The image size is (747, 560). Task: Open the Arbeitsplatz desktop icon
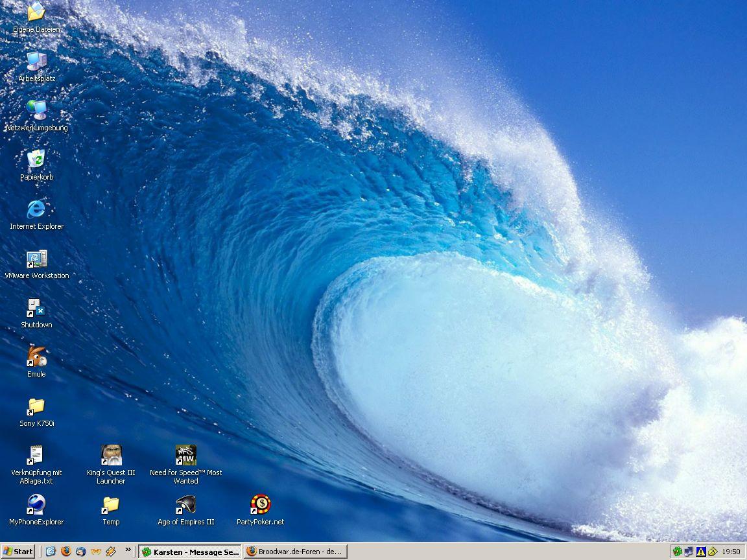(36, 62)
